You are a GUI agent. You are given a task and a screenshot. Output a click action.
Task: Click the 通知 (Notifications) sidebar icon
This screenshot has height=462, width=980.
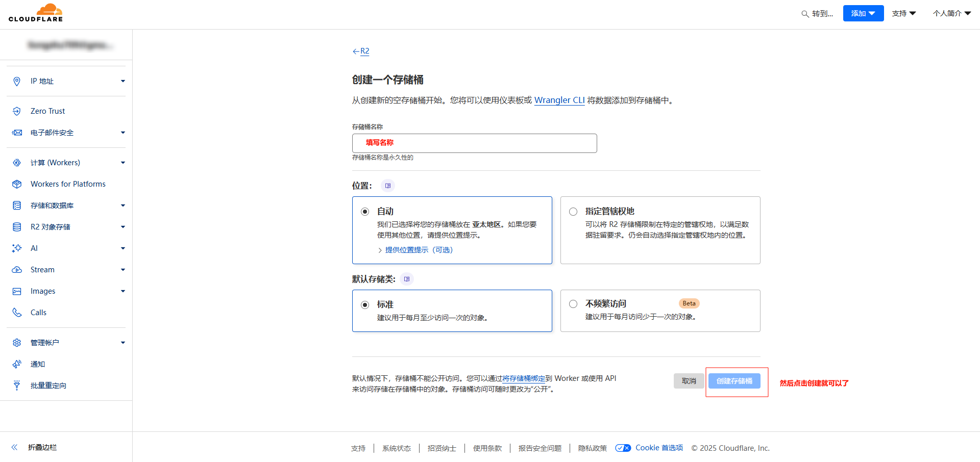(x=17, y=364)
